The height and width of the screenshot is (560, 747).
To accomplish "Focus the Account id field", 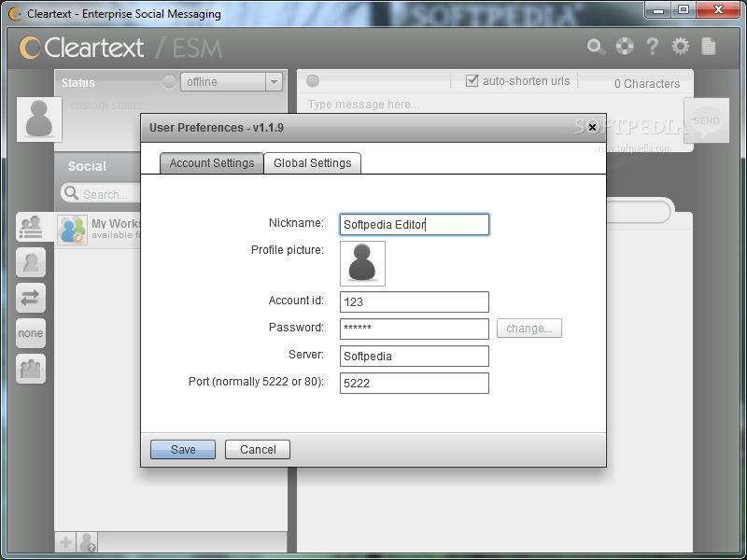I will 415,301.
